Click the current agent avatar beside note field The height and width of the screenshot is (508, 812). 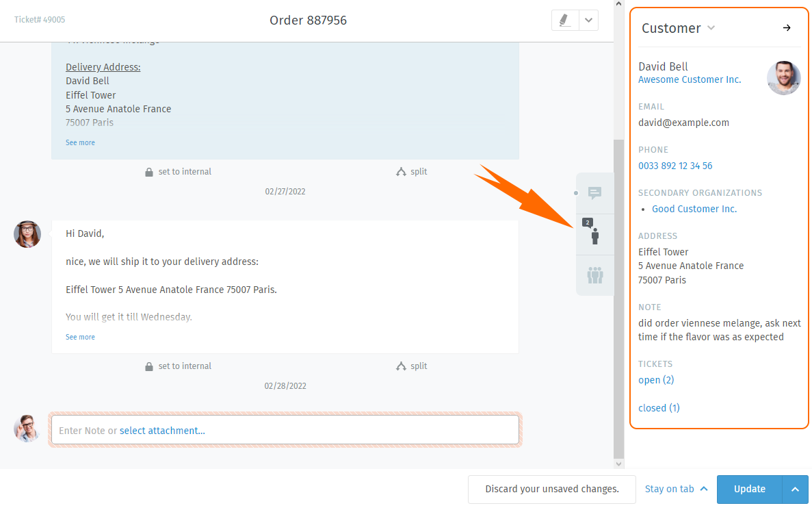tap(27, 429)
